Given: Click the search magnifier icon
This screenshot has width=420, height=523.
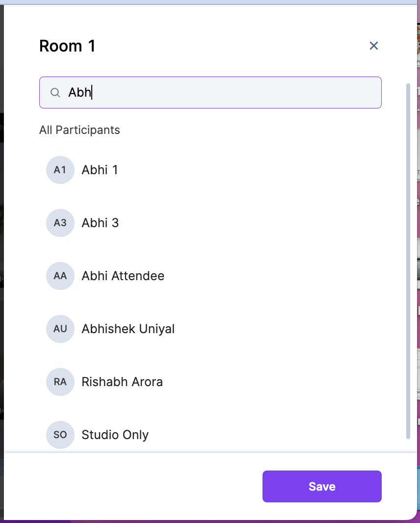Looking at the screenshot, I should pyautogui.click(x=55, y=93).
